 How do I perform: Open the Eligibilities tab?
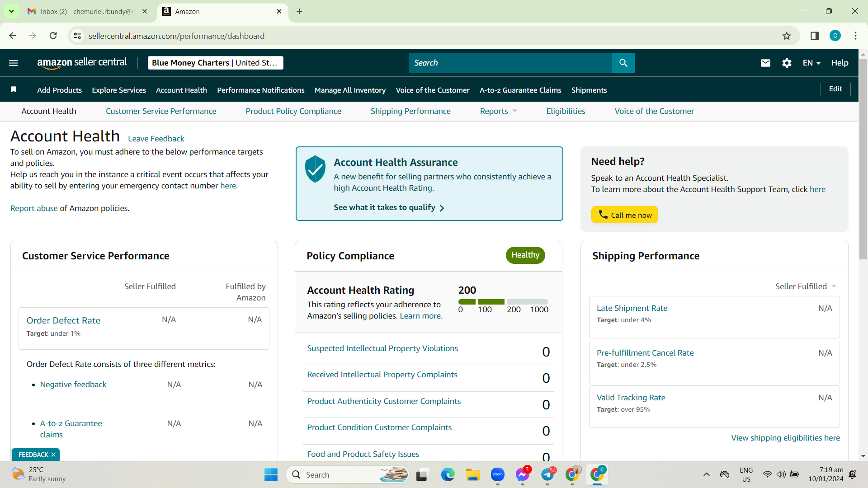tap(566, 111)
